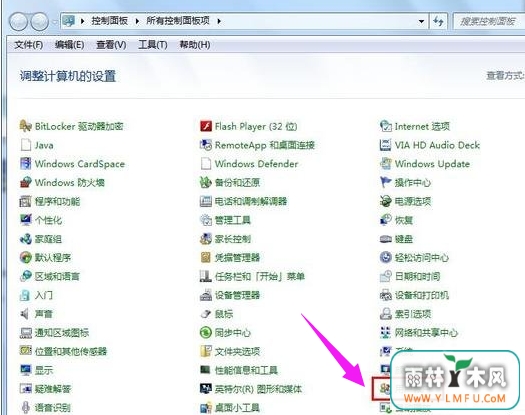525x415 pixels.
Task: Click the 程序和功能 link
Action: pyautogui.click(x=58, y=201)
